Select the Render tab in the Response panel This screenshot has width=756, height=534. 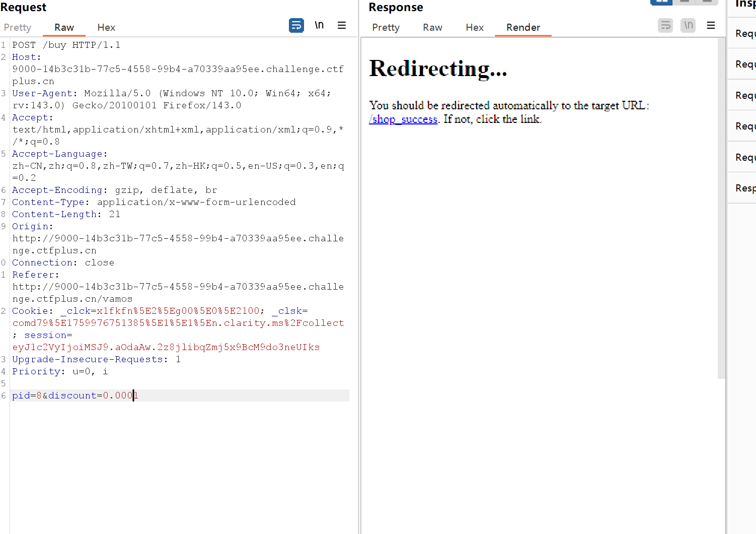click(523, 28)
